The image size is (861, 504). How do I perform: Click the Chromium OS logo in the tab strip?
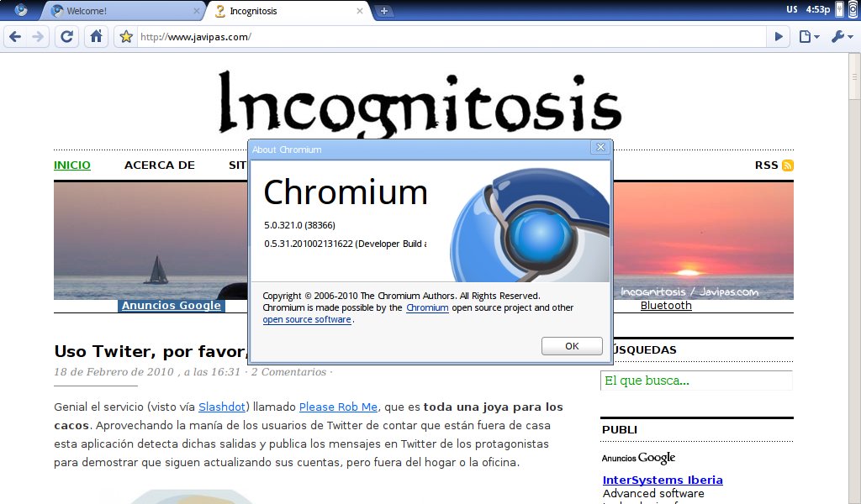(x=21, y=10)
